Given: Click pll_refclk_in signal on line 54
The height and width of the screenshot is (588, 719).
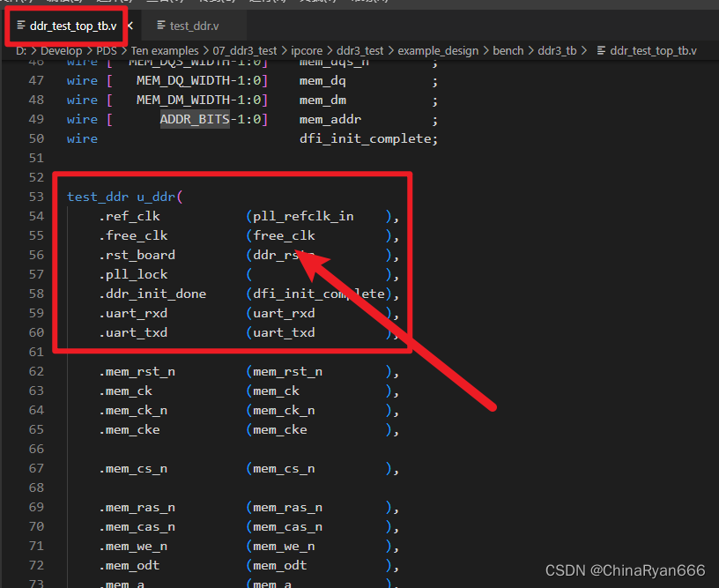Looking at the screenshot, I should 303,216.
